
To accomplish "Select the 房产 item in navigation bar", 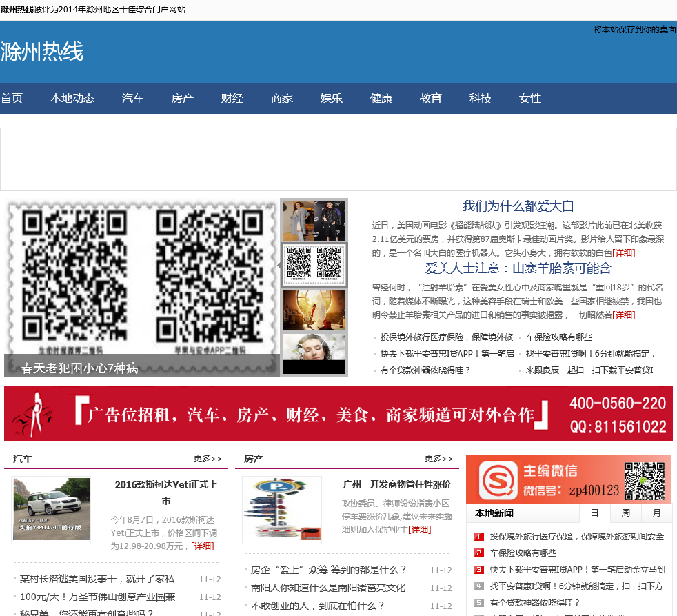I will coord(182,99).
